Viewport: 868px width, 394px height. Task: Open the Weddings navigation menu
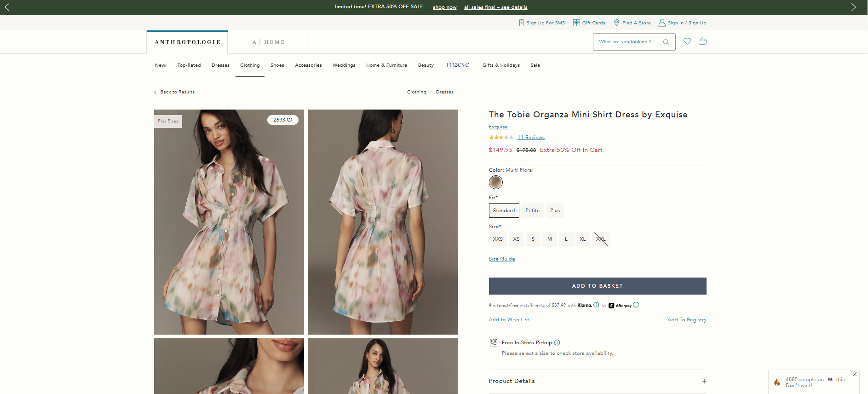coord(344,65)
